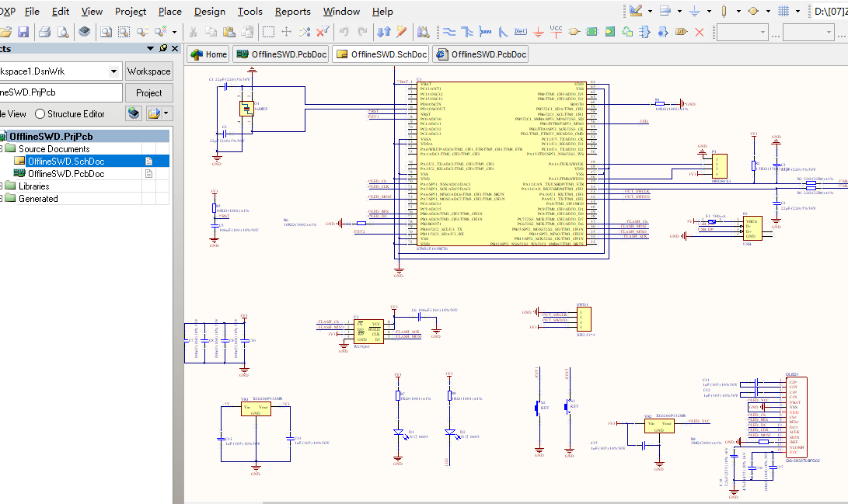The image size is (848, 504).
Task: Select the Place Wire tool
Action: (449, 32)
